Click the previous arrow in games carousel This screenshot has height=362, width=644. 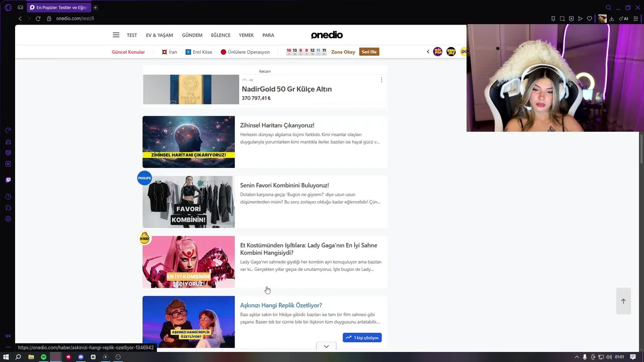[428, 52]
